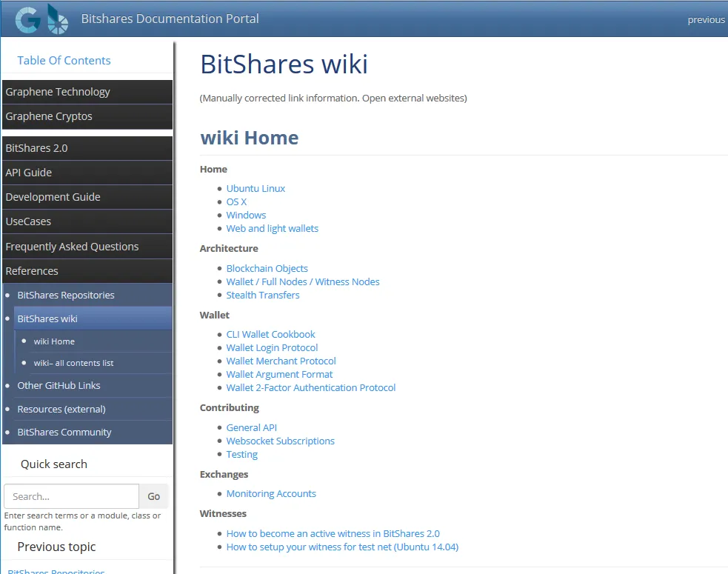Select UseCases sidebar item
This screenshot has height=574, width=728.
point(87,222)
